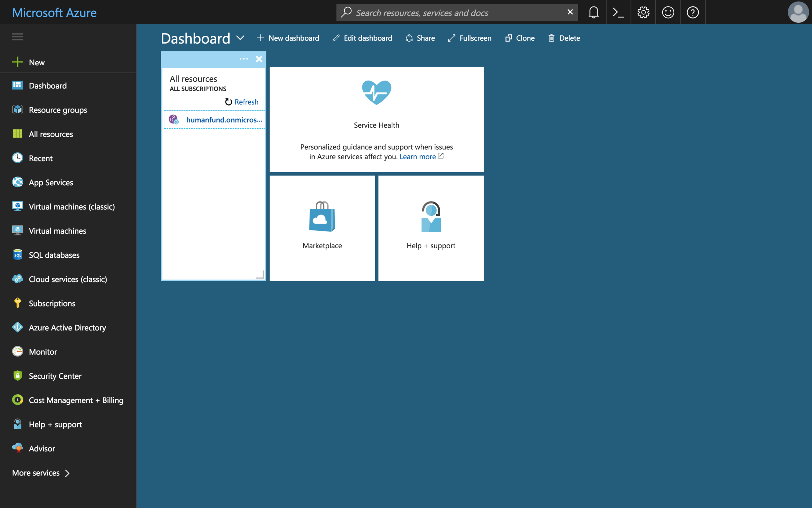Create a resource with New

point(68,62)
